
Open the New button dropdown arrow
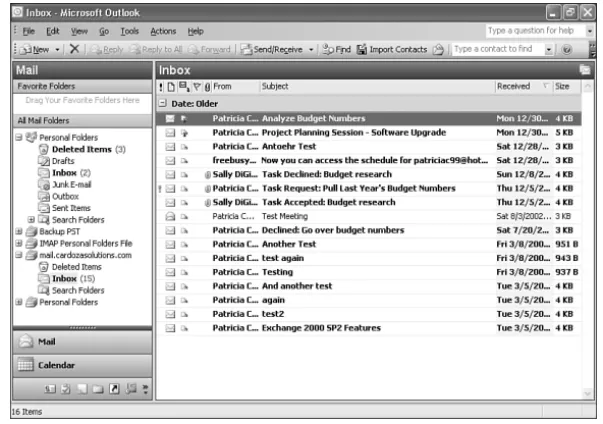pos(57,50)
